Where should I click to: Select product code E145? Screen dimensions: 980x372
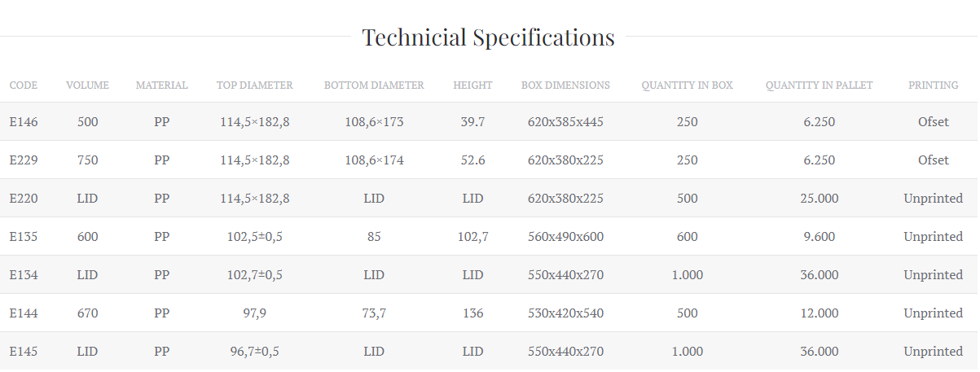24,352
